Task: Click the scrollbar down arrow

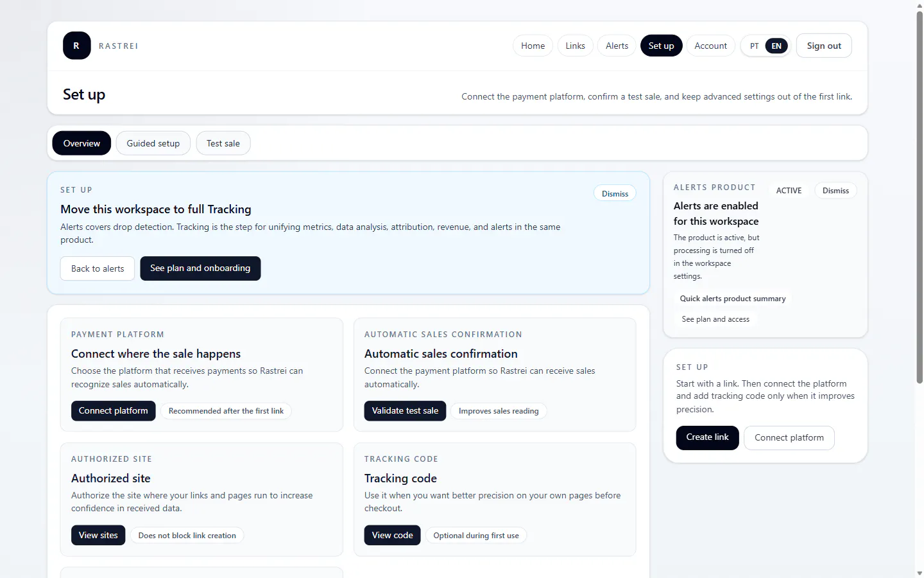Action: point(920,573)
